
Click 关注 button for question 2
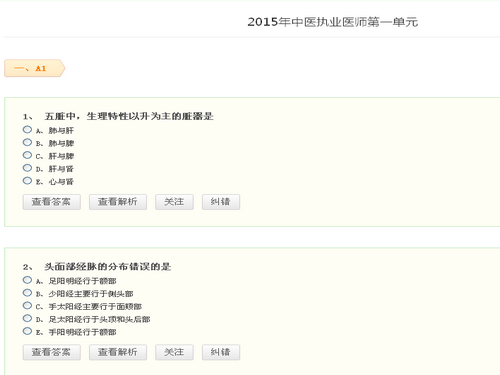click(174, 352)
